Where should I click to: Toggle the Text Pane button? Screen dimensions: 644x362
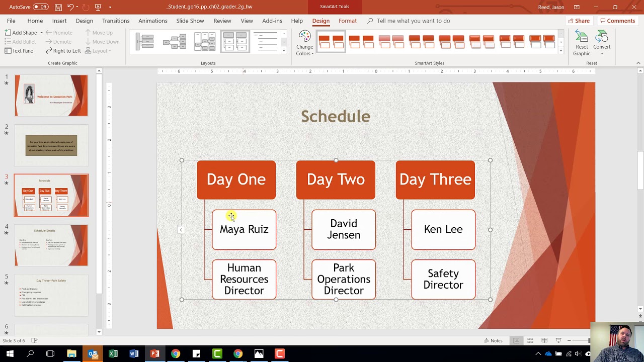coord(19,51)
